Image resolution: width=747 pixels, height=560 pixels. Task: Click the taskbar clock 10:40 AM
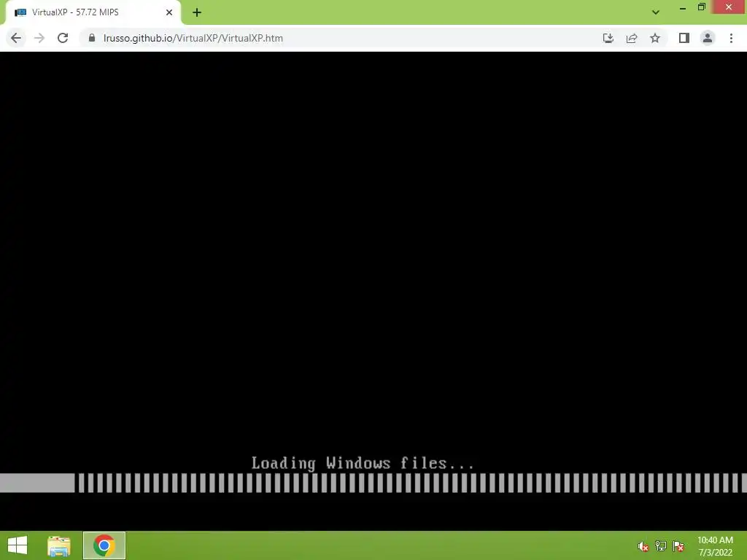click(715, 540)
